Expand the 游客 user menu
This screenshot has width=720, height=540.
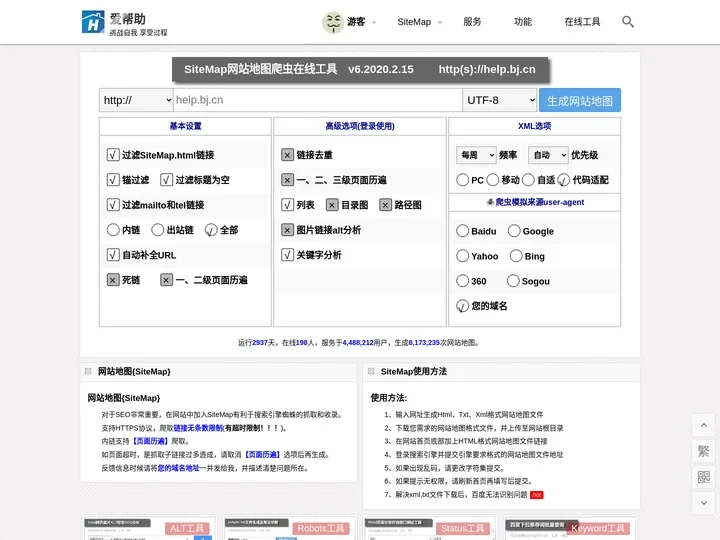361,22
